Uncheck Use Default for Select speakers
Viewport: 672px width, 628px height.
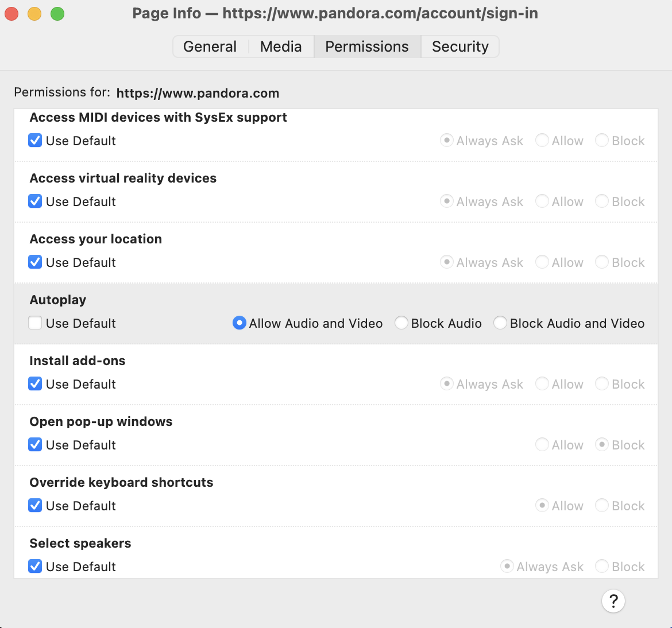click(x=36, y=567)
